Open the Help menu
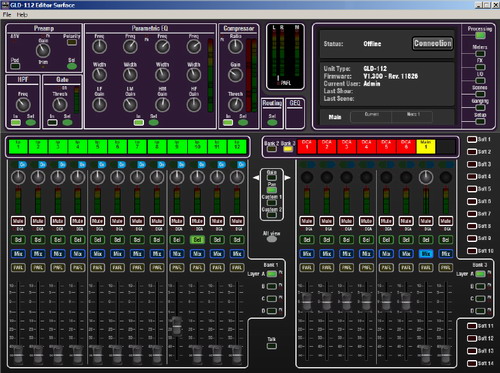 22,15
